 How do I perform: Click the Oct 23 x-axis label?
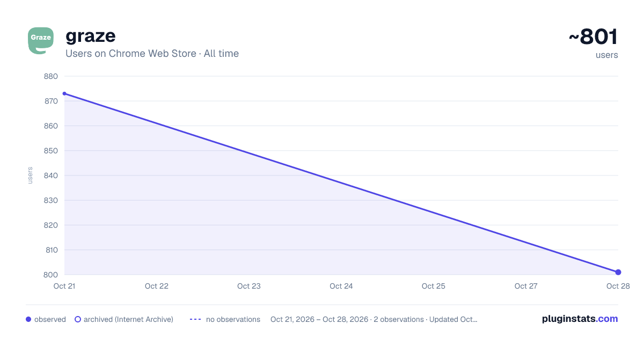(249, 286)
